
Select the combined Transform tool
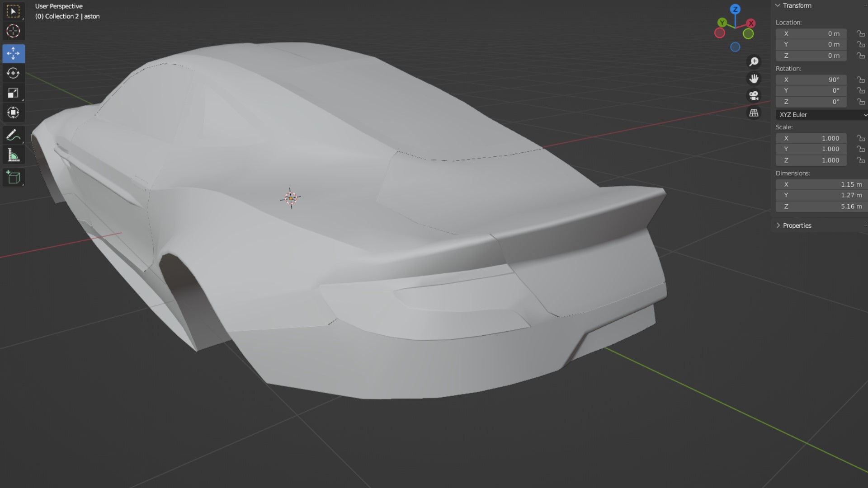pyautogui.click(x=13, y=113)
